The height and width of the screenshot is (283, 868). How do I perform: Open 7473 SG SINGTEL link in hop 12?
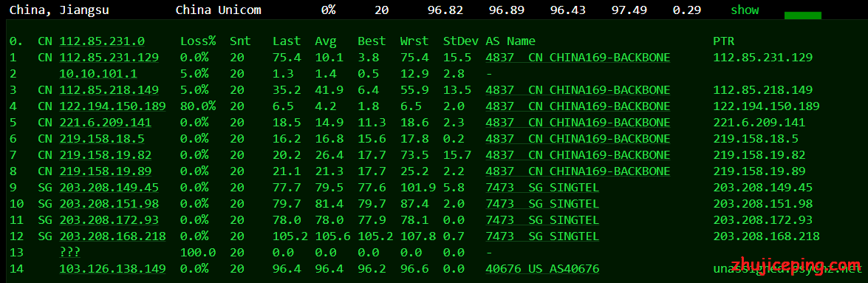(542, 236)
